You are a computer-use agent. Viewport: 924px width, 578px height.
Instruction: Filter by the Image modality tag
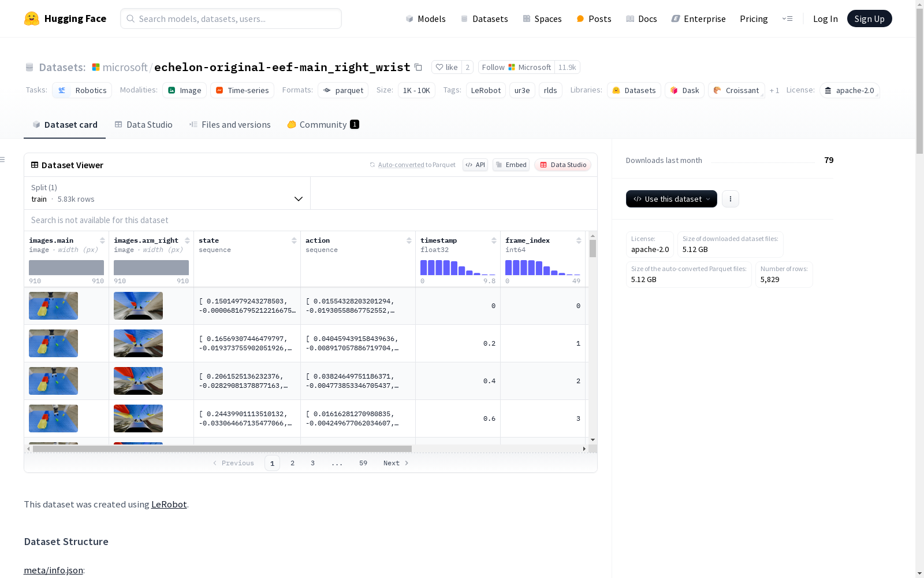click(x=184, y=90)
